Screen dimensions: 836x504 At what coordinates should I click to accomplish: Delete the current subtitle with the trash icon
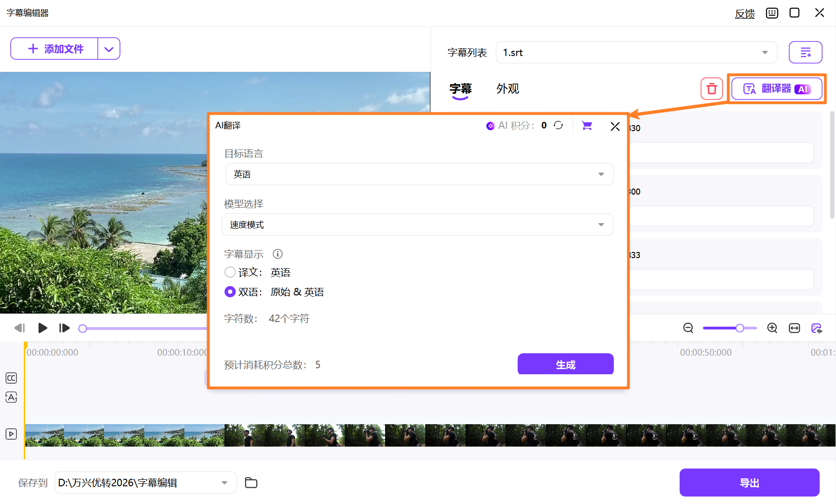(711, 88)
